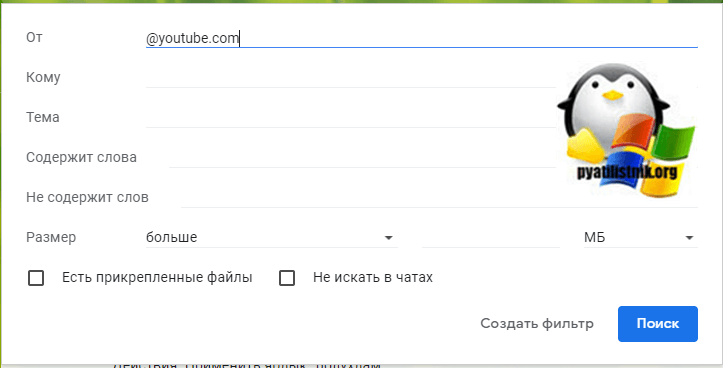Screen dimensions: 723x368
Task: Expand the МБ size unit dropdown
Action: click(640, 237)
